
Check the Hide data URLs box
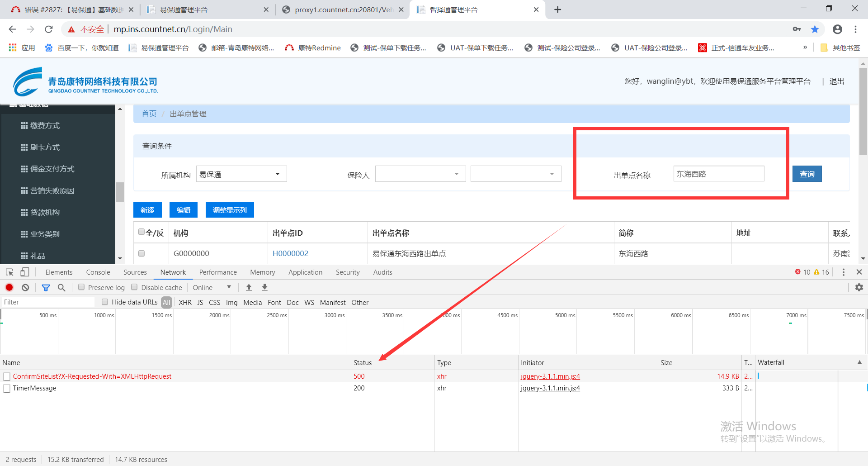(105, 302)
